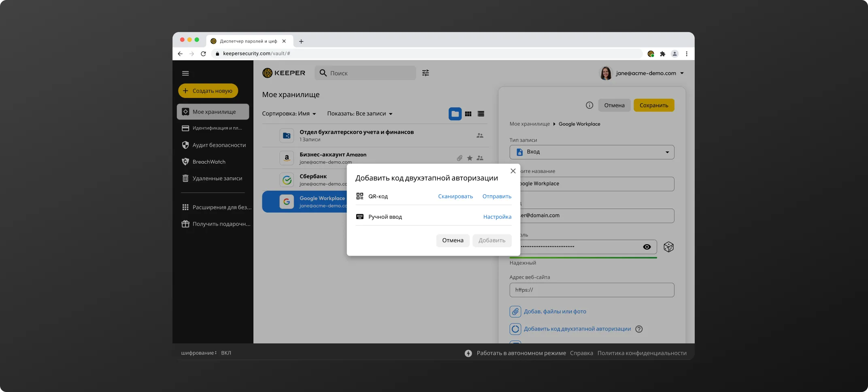868x392 pixels.
Task: Click shared icon on accounting folder row
Action: tap(480, 136)
